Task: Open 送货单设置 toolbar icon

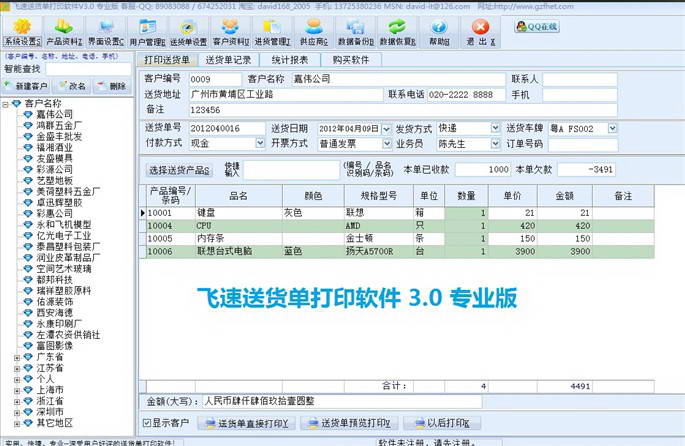Action: point(188,32)
